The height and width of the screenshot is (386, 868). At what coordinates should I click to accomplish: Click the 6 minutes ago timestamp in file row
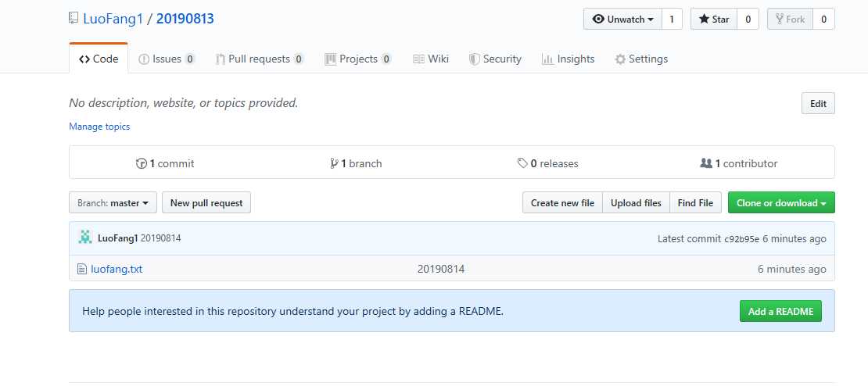pos(791,270)
